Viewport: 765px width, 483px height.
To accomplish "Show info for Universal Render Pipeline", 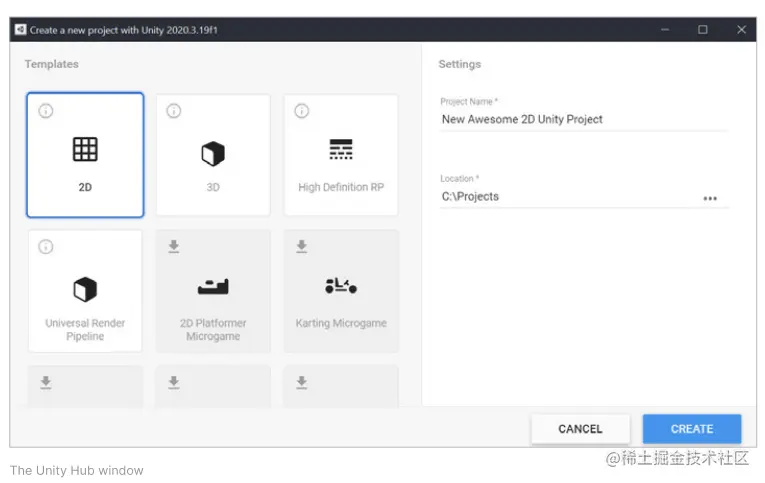I will coord(46,247).
